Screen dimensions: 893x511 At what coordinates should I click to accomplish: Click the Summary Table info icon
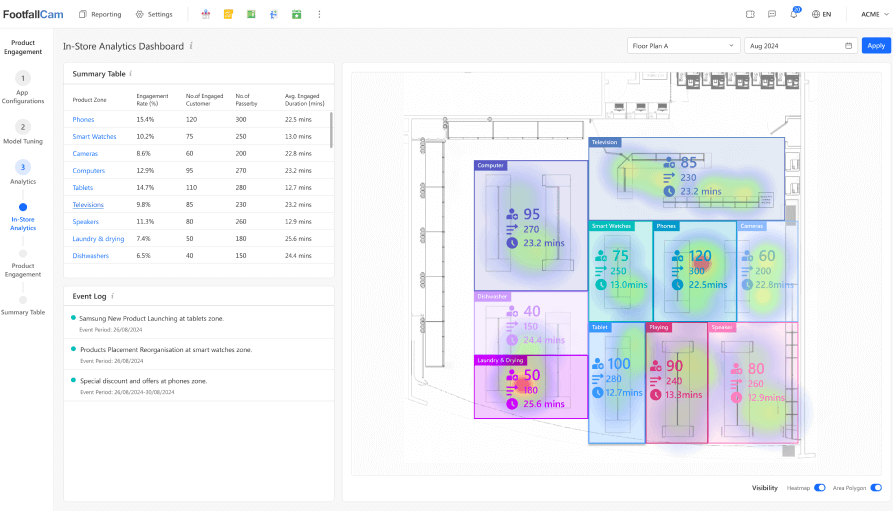tap(131, 74)
